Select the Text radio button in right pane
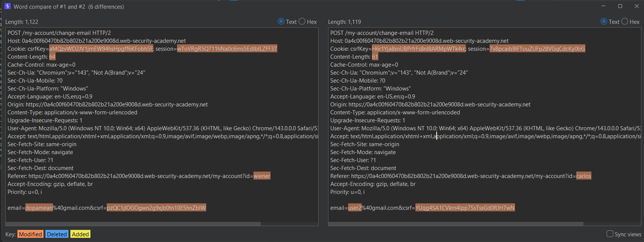The height and width of the screenshot is (242, 644). pos(604,21)
